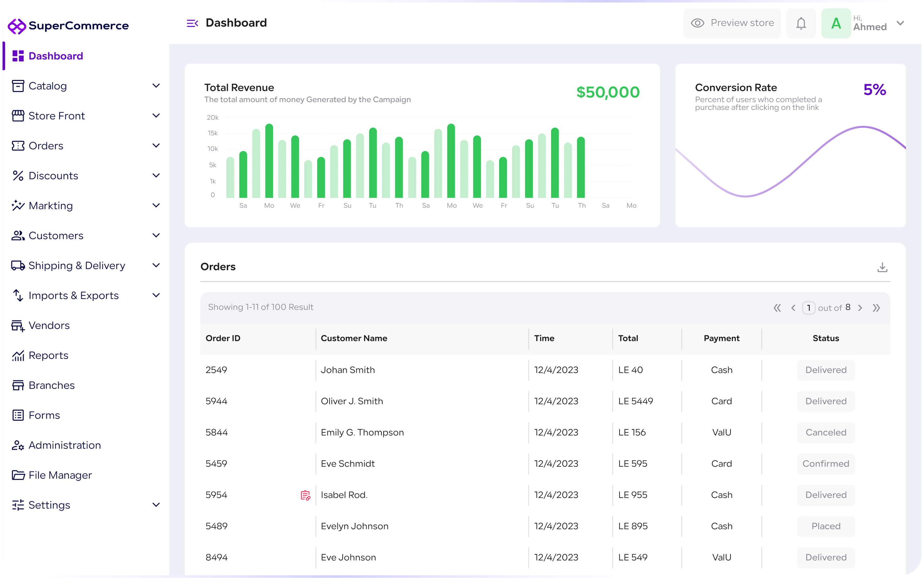Jump to last orders page
The height and width of the screenshot is (578, 924).
tap(876, 308)
